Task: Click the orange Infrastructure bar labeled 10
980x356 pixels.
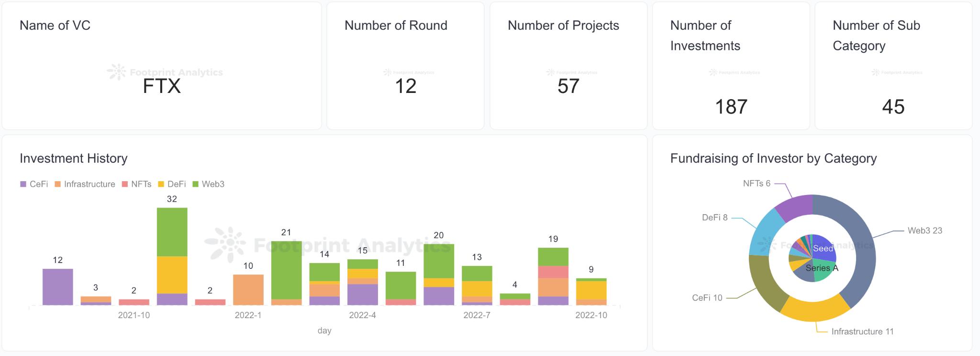Action: click(248, 289)
